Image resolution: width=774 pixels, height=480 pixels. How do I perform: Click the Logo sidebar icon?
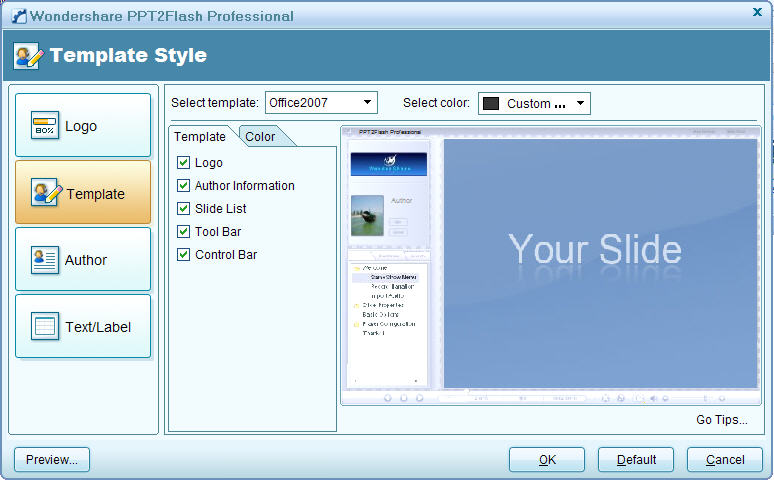[44, 125]
